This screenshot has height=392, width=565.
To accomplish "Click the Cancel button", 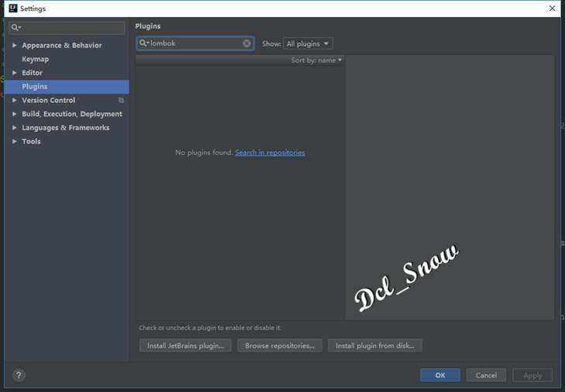I will [x=486, y=375].
